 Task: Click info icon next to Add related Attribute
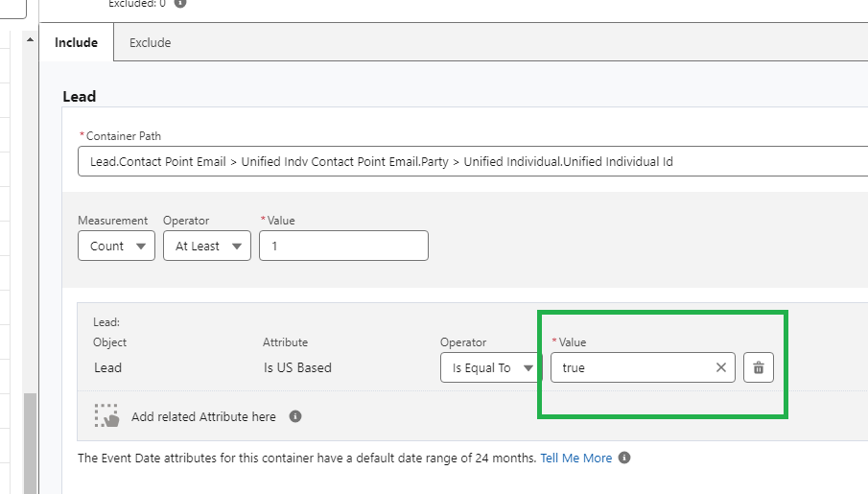(x=295, y=416)
